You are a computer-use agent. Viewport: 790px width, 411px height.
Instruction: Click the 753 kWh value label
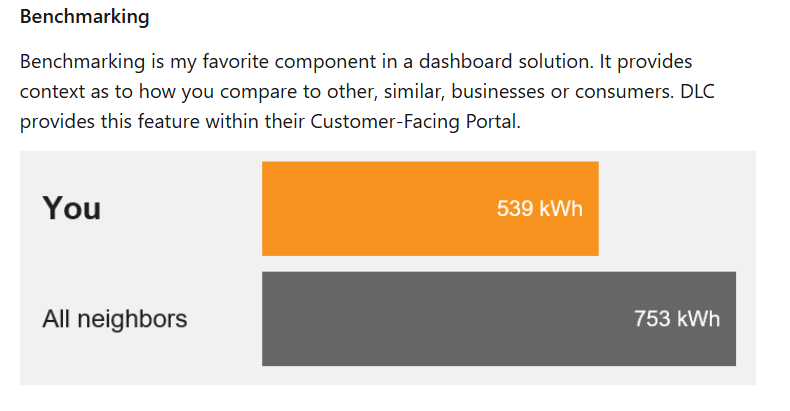pos(676,320)
